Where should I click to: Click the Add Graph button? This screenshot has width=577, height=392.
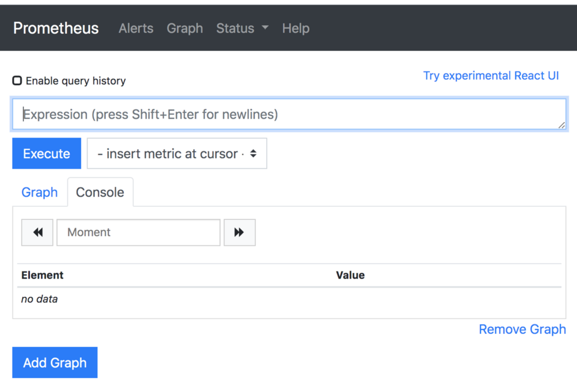(55, 363)
